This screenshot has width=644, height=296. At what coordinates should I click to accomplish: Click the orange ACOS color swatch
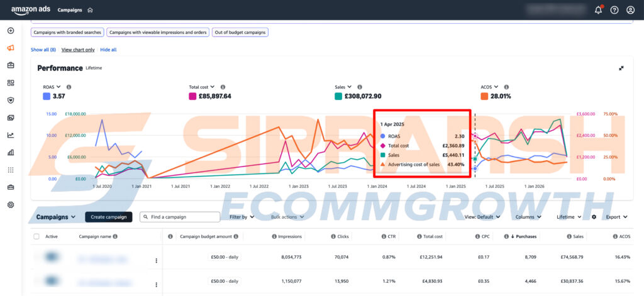[484, 97]
